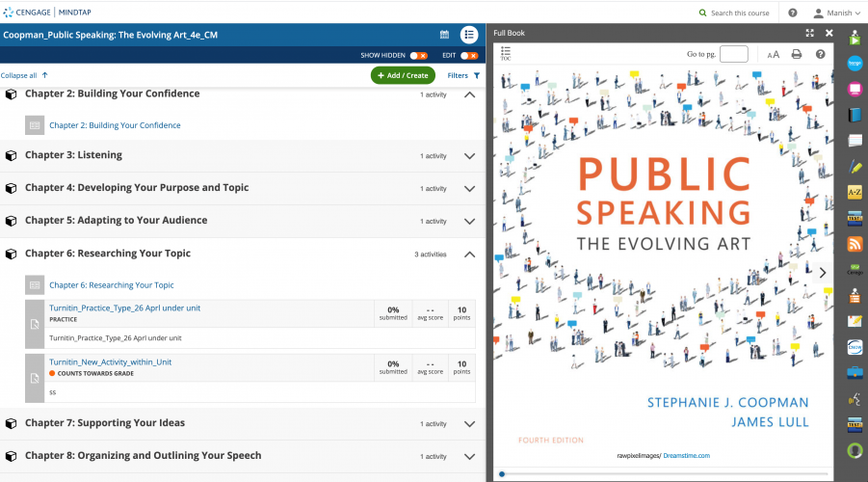Expand Chapter 3: Listening chevron
868x482 pixels.
click(469, 156)
